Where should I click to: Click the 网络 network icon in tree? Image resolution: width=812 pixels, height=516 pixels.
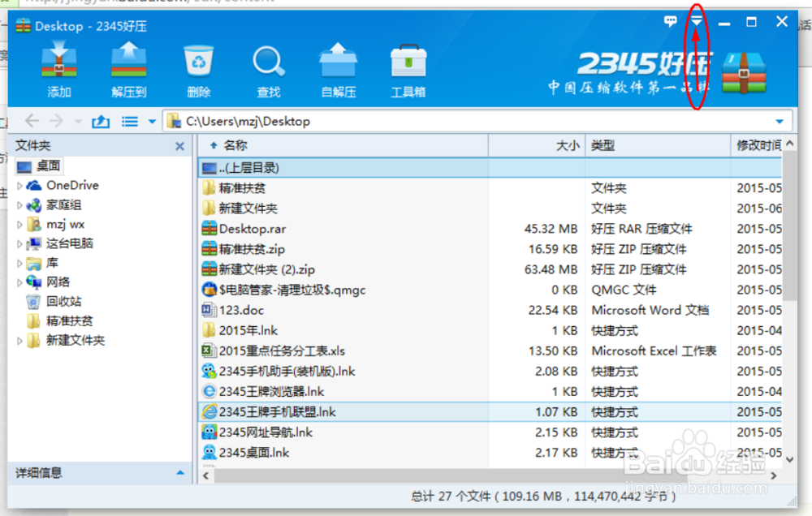(34, 282)
